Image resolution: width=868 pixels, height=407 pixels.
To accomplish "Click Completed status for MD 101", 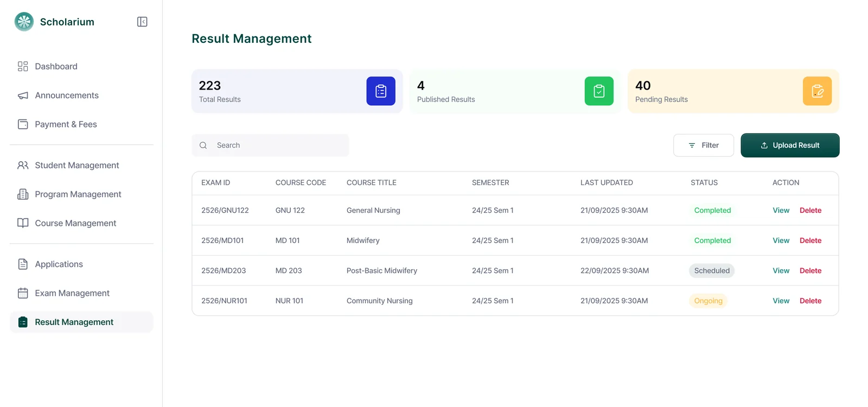I will [712, 240].
